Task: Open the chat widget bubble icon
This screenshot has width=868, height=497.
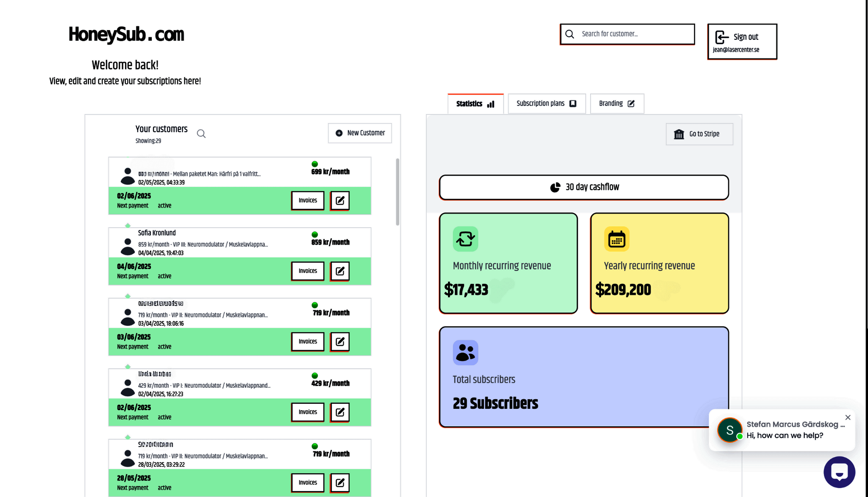Action: click(x=839, y=472)
